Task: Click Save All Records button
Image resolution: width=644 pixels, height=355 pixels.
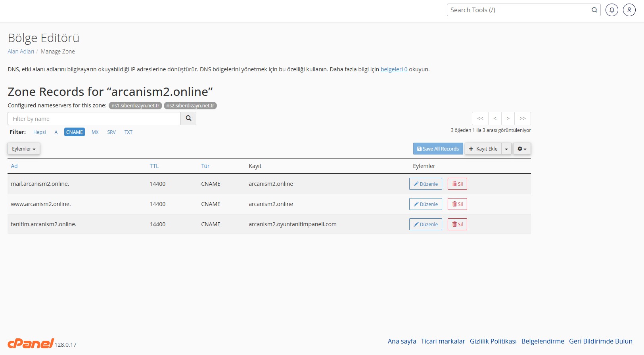Action: (x=438, y=149)
